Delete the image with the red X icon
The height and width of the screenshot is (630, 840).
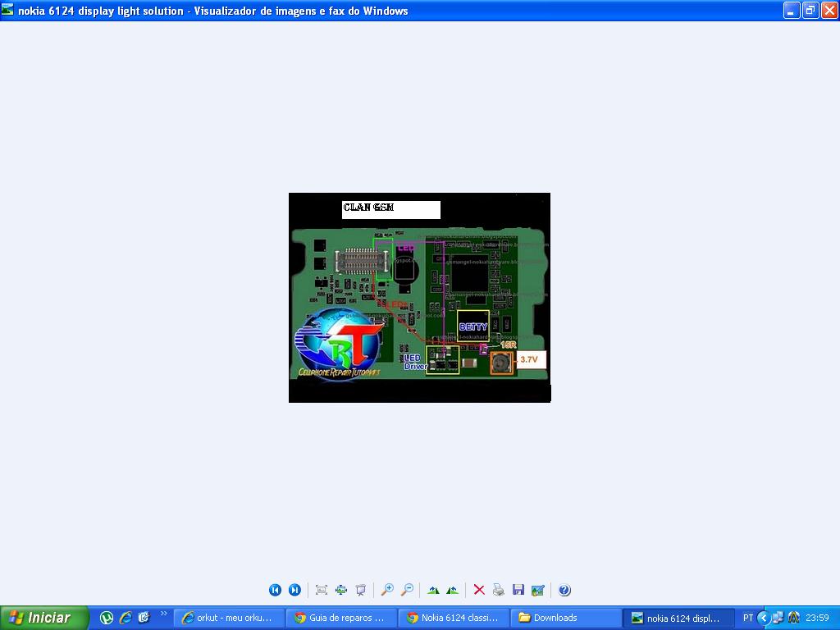479,590
